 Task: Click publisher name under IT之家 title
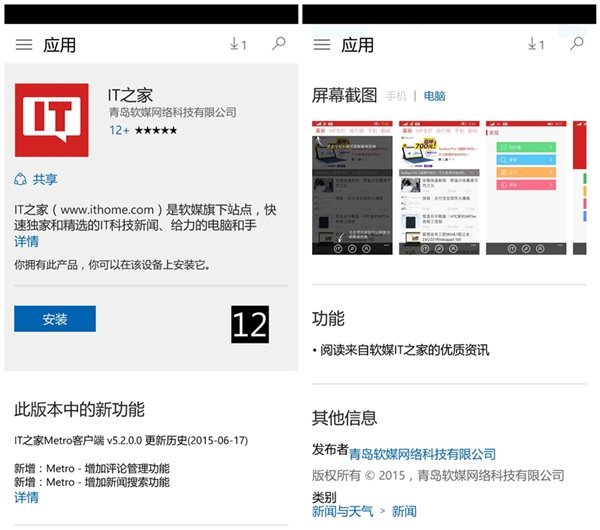[173, 113]
